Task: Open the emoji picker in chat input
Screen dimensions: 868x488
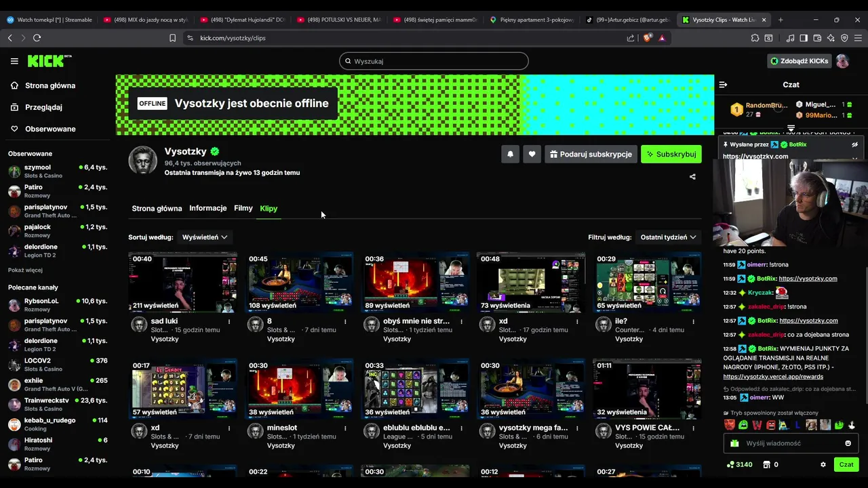Action: (848, 443)
